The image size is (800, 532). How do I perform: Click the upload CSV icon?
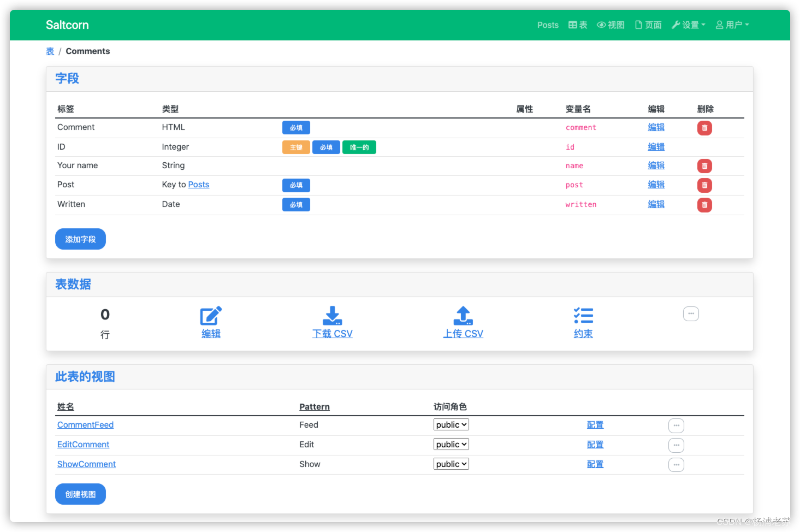pyautogui.click(x=463, y=316)
